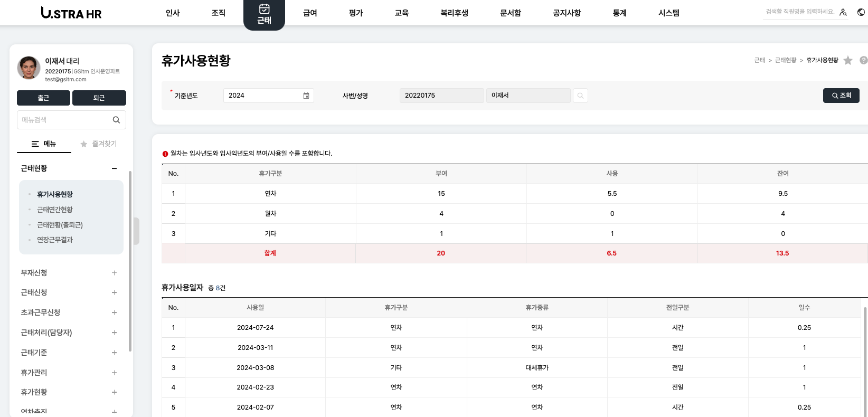Screen dimensions: 868x417
Task: Open help question mark icon
Action: 863,60
